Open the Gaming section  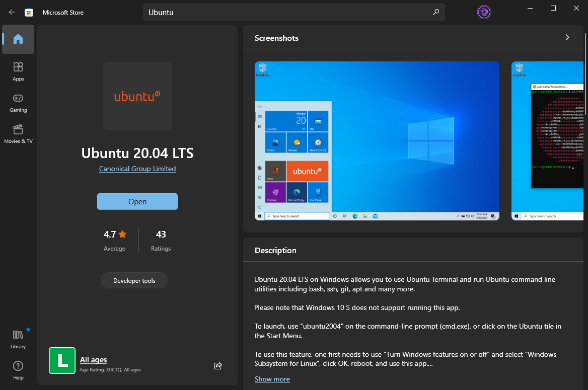18,103
